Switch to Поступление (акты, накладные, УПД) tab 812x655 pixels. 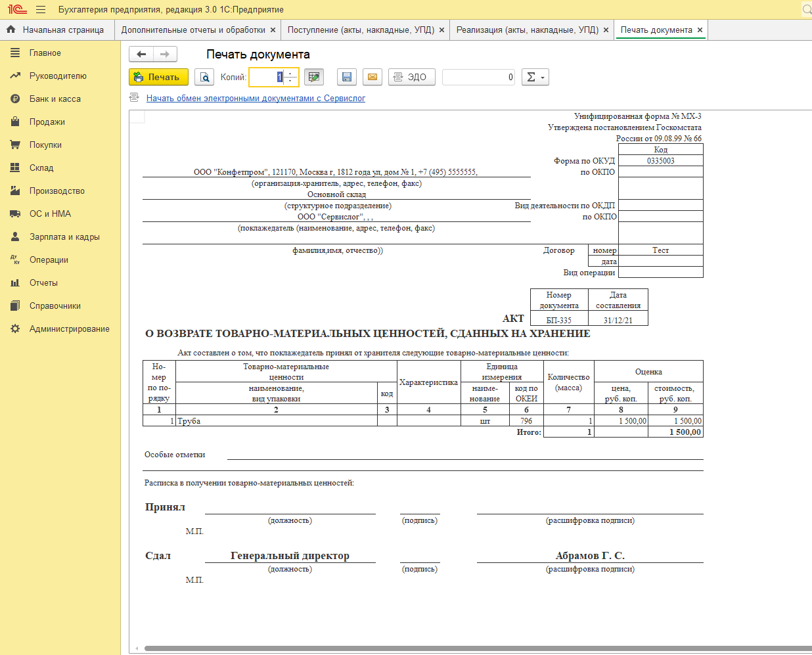(361, 30)
